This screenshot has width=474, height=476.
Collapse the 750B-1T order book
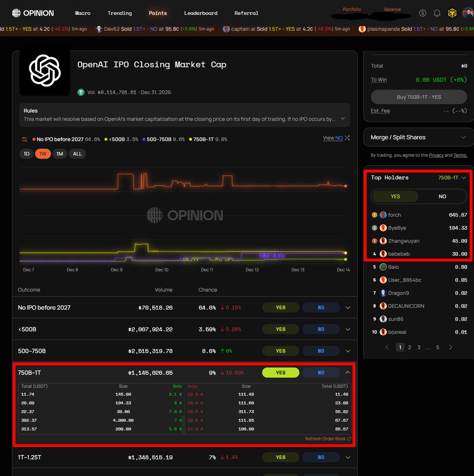click(348, 373)
